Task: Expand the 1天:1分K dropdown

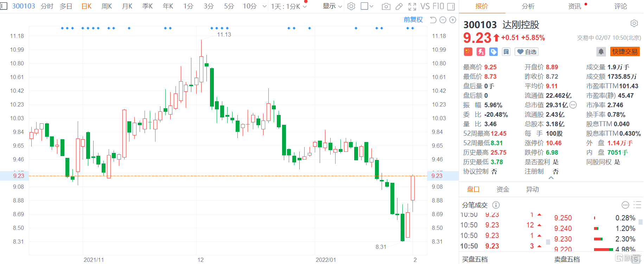Action: [x=289, y=6]
